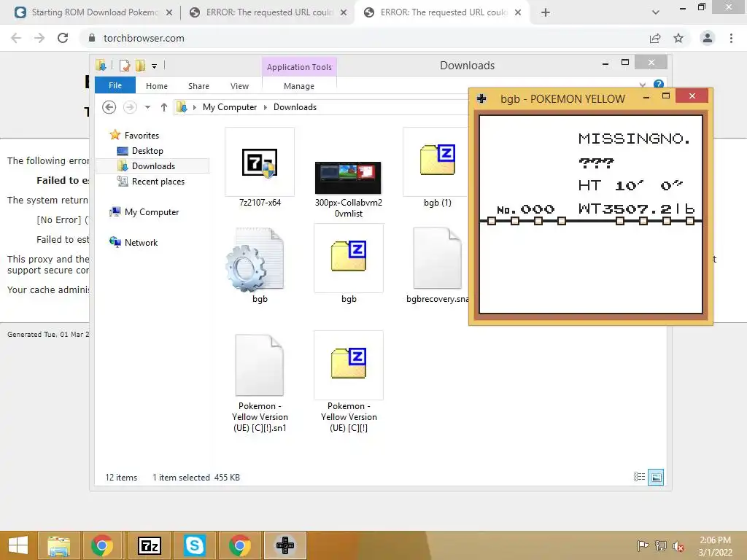Viewport: 747px width, 560px height.
Task: Open a new browser tab
Action: click(546, 13)
